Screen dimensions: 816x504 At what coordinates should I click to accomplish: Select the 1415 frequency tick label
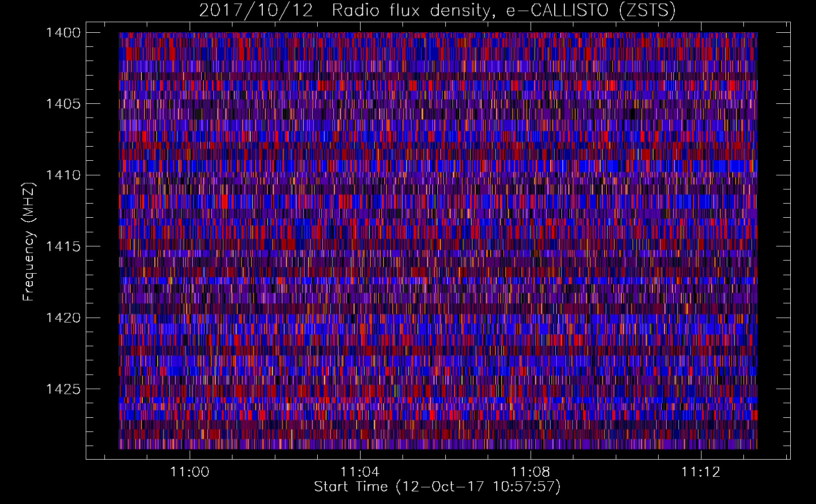pyautogui.click(x=63, y=246)
